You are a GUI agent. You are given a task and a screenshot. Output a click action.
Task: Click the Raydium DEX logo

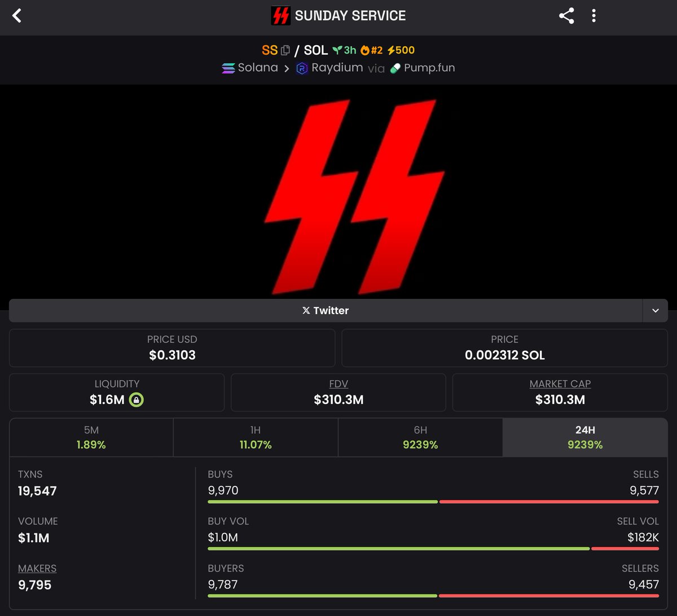[x=302, y=68]
